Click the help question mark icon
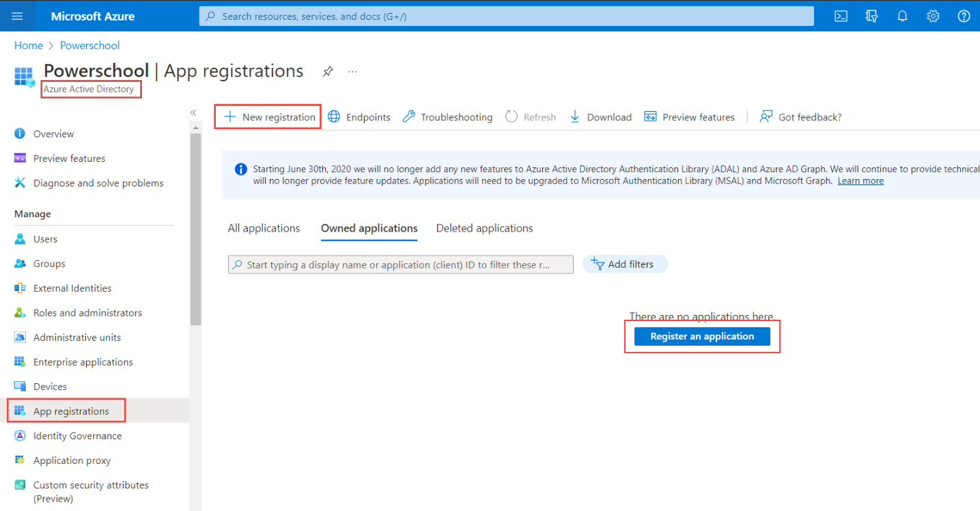The width and height of the screenshot is (980, 511). (x=964, y=16)
